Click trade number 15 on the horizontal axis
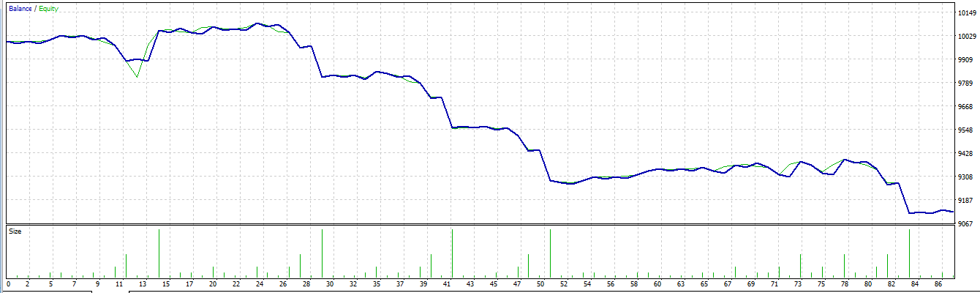Screen dimensions: 980x293 tap(166, 283)
